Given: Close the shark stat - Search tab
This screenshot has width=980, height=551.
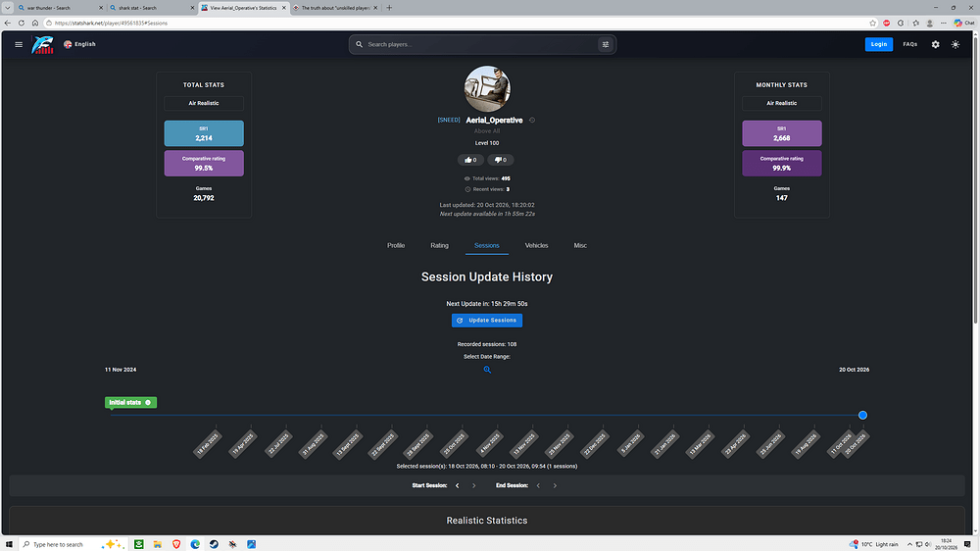Looking at the screenshot, I should 192,8.
